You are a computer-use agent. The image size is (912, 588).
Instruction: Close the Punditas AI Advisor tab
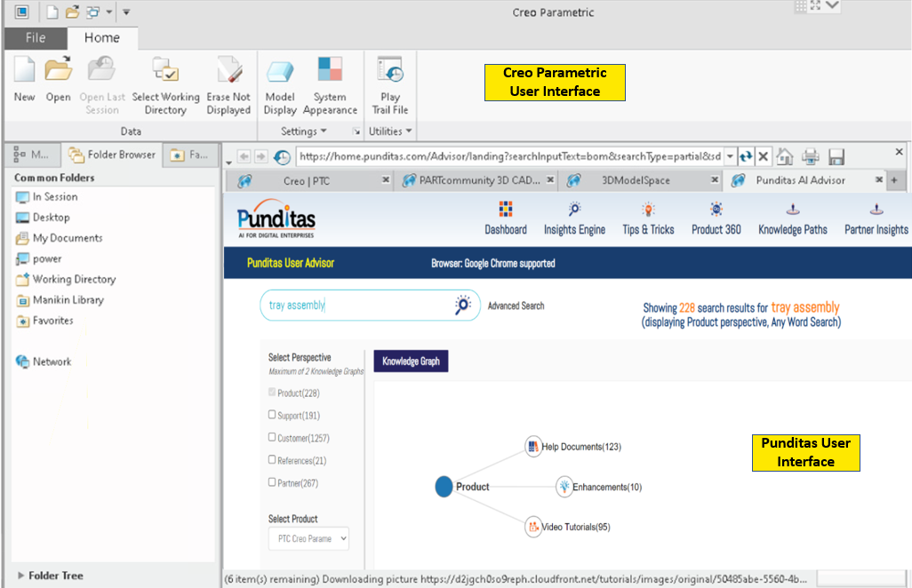[x=879, y=180]
